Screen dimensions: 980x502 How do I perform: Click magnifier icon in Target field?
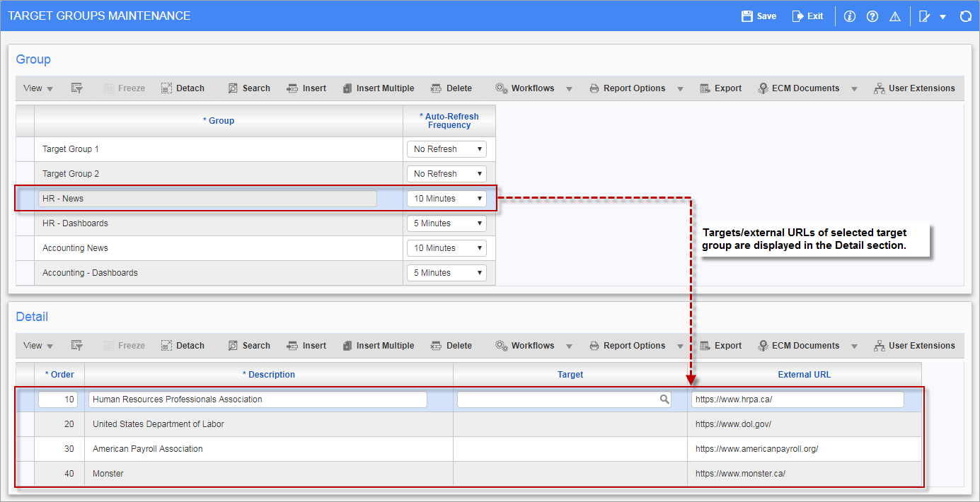pos(664,399)
